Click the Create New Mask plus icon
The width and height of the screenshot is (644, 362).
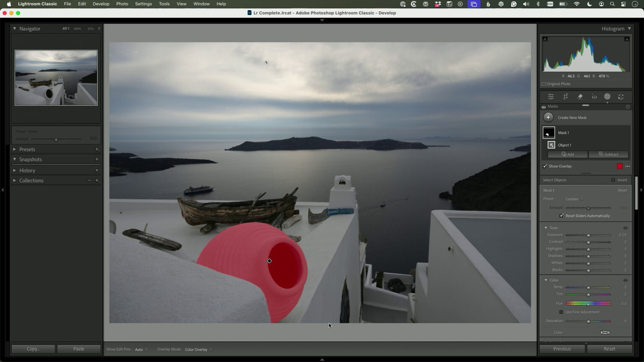coord(548,117)
